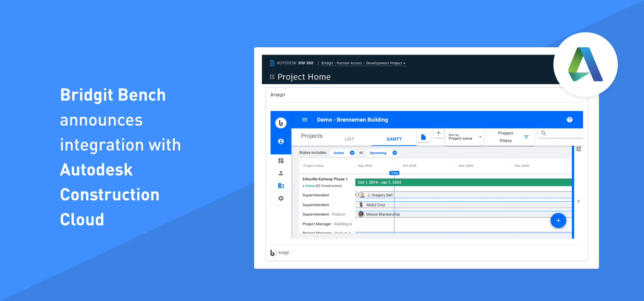Viewport: 644px width, 301px height.
Task: Click the Upcoming filter chip label
Action: (378, 153)
